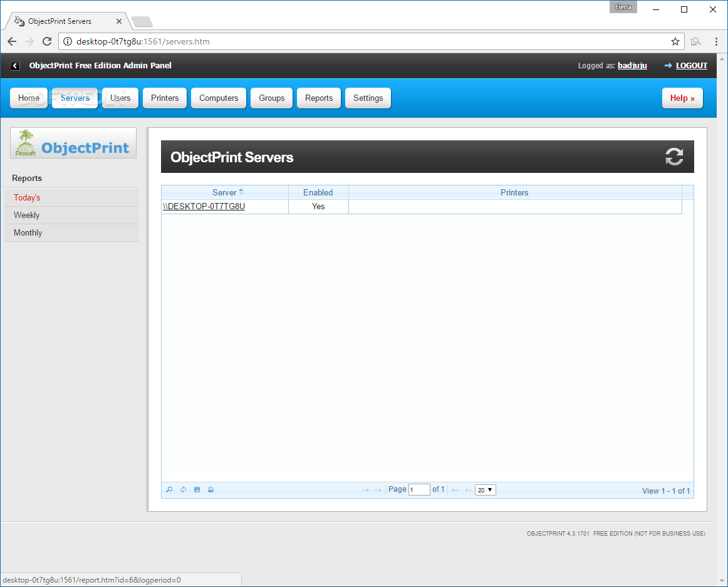
Task: Click the Help button
Action: [682, 98]
